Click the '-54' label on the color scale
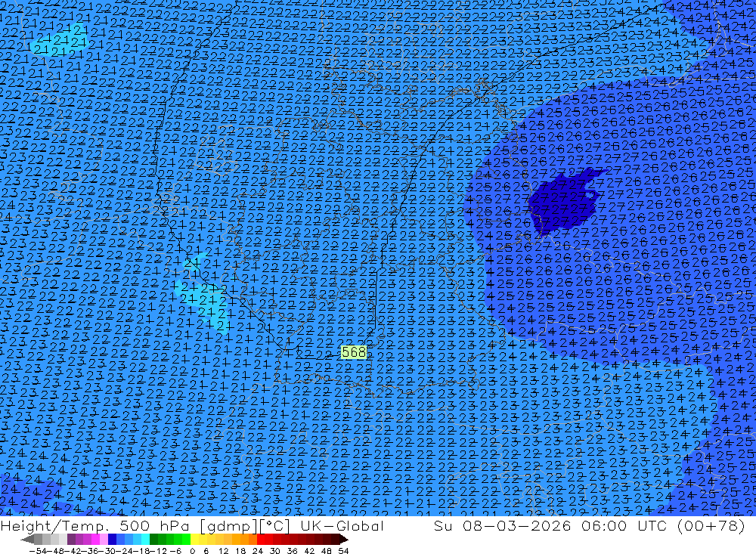756x554 pixels. coord(38,551)
